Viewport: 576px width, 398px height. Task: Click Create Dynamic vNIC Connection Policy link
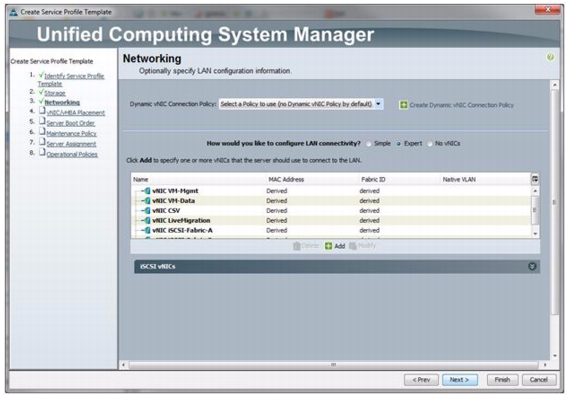(x=461, y=105)
